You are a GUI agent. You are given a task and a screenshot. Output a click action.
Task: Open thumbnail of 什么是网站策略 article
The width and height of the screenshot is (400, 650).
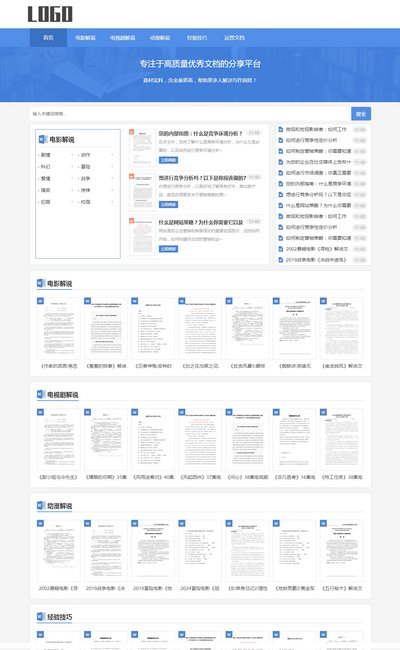(142, 236)
